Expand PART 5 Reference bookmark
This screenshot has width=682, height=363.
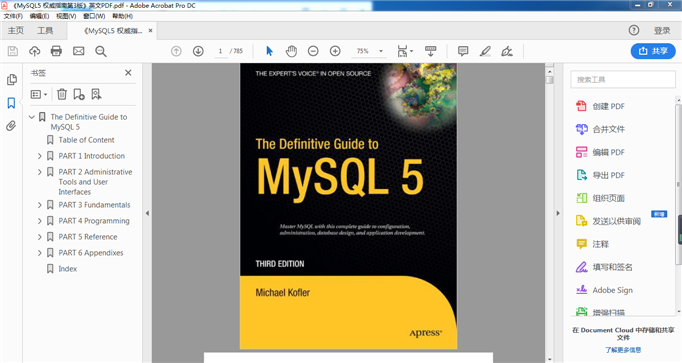coord(40,237)
